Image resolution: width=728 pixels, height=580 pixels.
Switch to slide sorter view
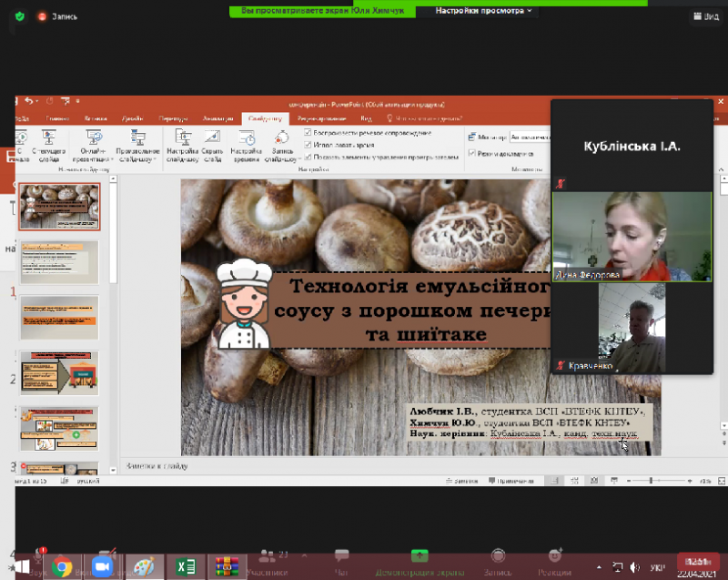tap(574, 481)
